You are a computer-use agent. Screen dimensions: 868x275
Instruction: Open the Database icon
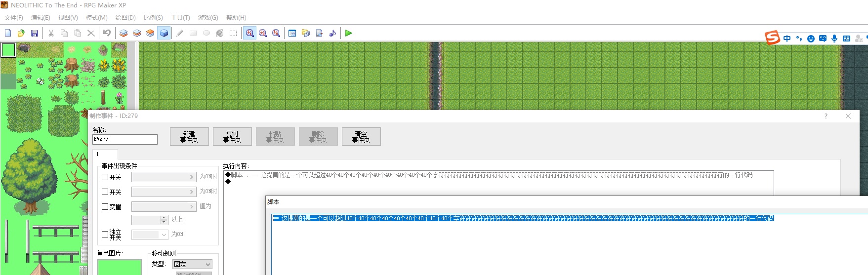[x=292, y=33]
